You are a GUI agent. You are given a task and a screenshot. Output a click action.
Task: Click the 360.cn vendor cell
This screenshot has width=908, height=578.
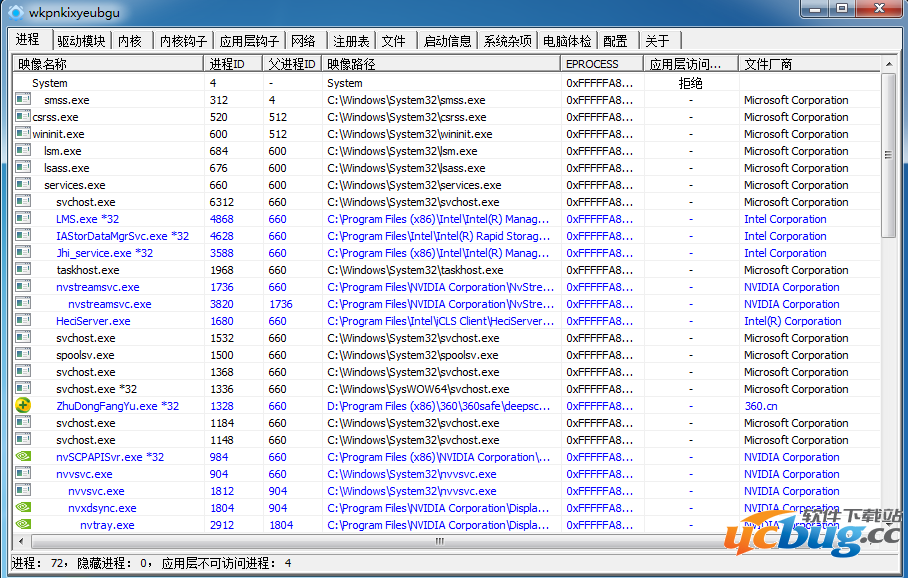(x=761, y=406)
